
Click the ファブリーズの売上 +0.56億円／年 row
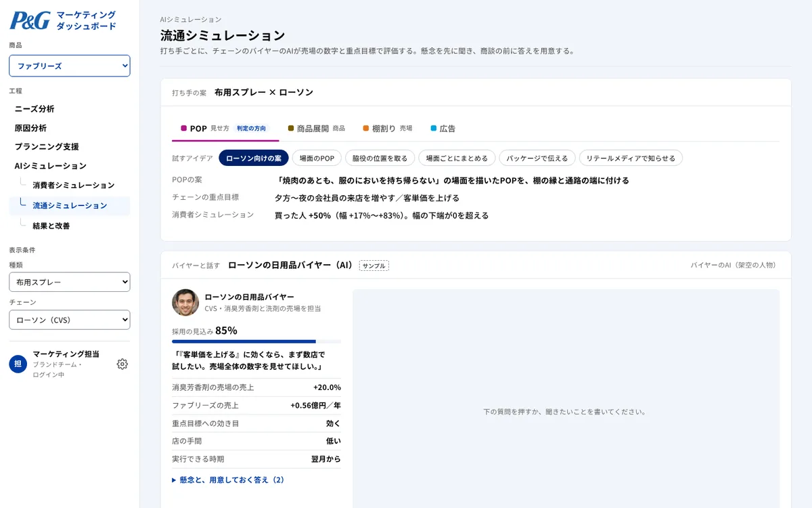point(256,405)
